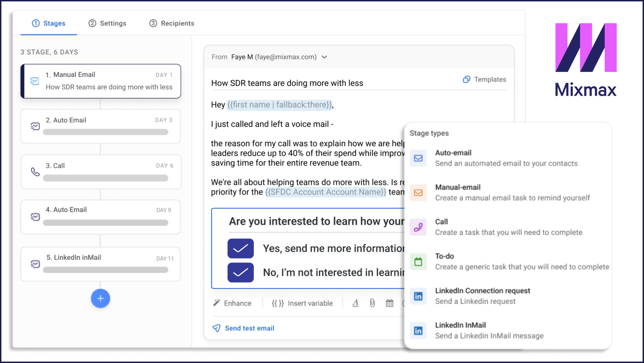Check the 'No, I'm not interested' checkbox
The width and height of the screenshot is (644, 363).
pos(240,272)
